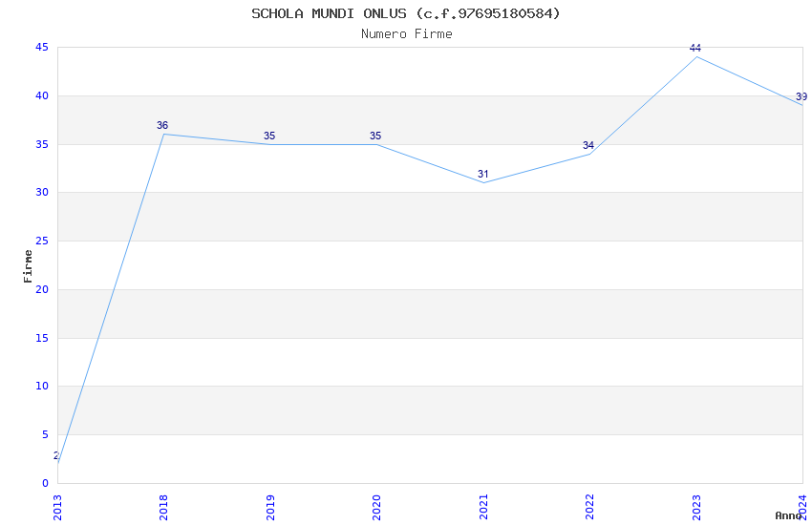This screenshot has width=812, height=525.
Task: Click the subtitle Numero Firme
Action: 407,34
